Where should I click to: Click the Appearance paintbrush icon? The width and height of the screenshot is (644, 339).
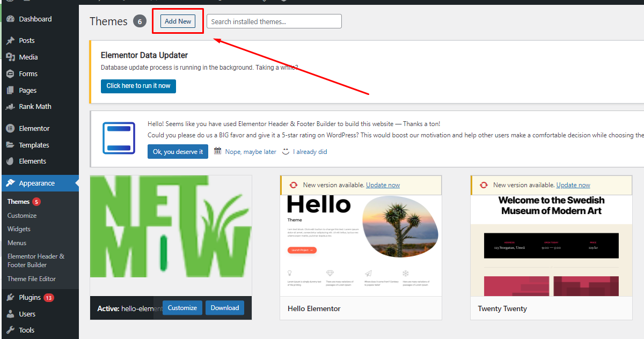[x=10, y=183]
